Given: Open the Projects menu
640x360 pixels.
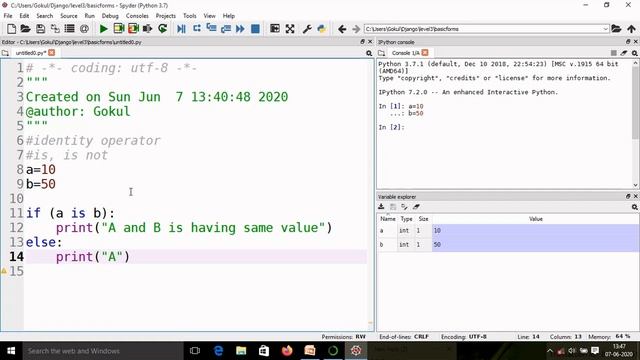Looking at the screenshot, I should tap(165, 16).
